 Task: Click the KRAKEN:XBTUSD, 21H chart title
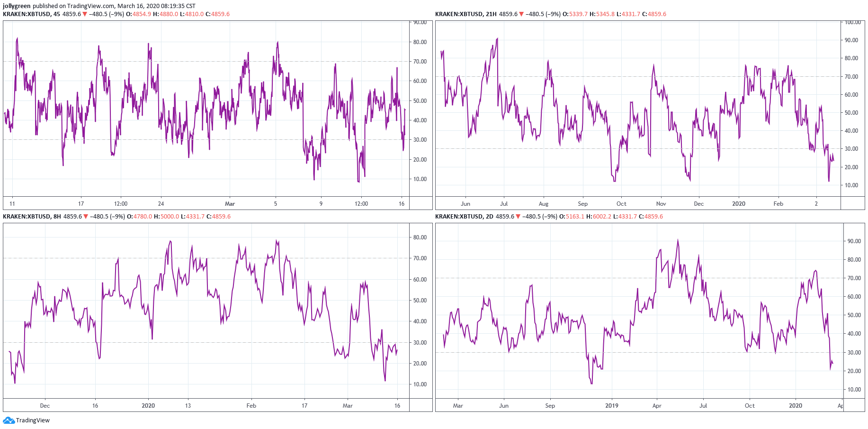click(x=466, y=14)
